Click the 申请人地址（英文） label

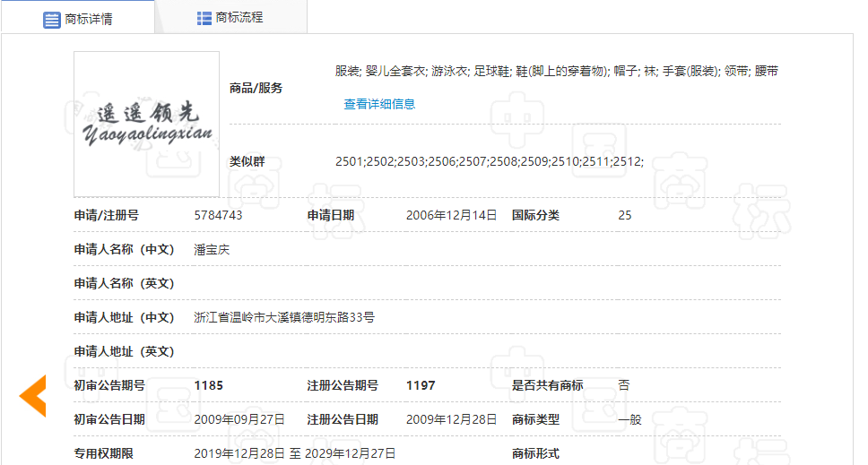[124, 351]
